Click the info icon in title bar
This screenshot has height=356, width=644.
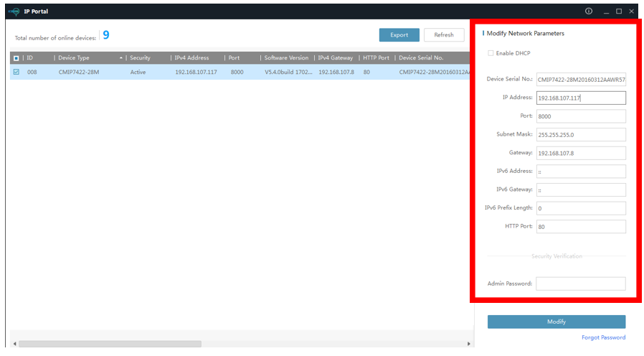coord(589,11)
